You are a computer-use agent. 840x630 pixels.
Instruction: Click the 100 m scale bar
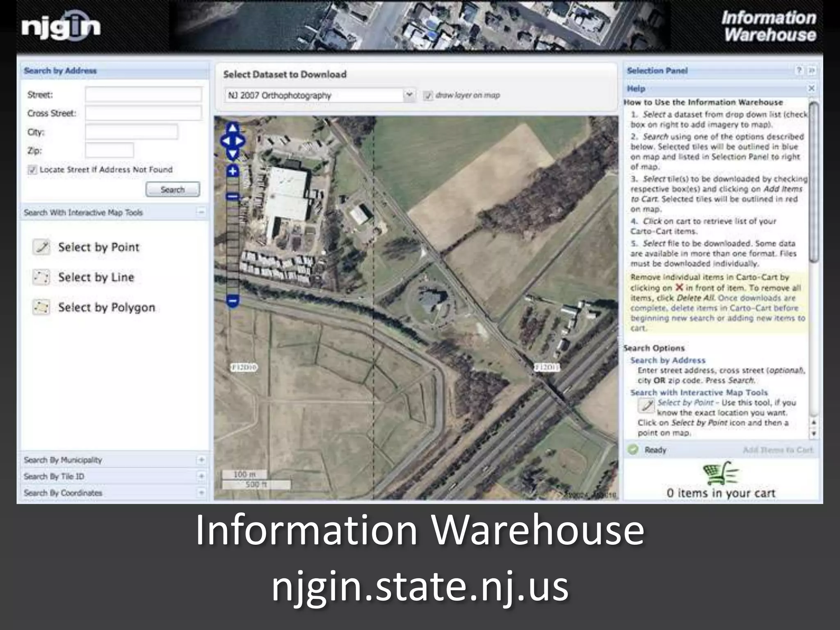[244, 474]
